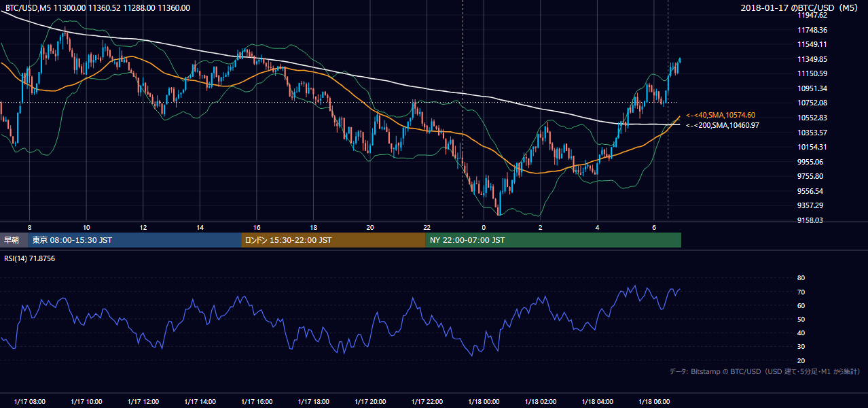Click the price axis value 9357.29
The height and width of the screenshot is (408, 868).
click(x=812, y=205)
